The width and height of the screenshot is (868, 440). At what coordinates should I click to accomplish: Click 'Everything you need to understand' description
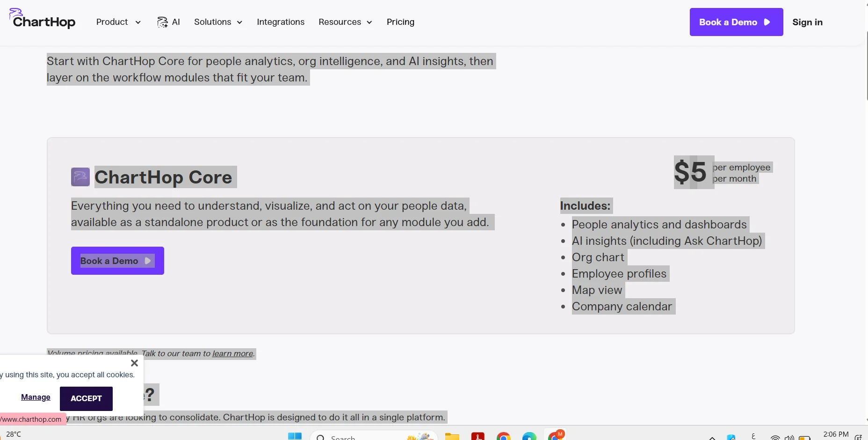pos(280,214)
